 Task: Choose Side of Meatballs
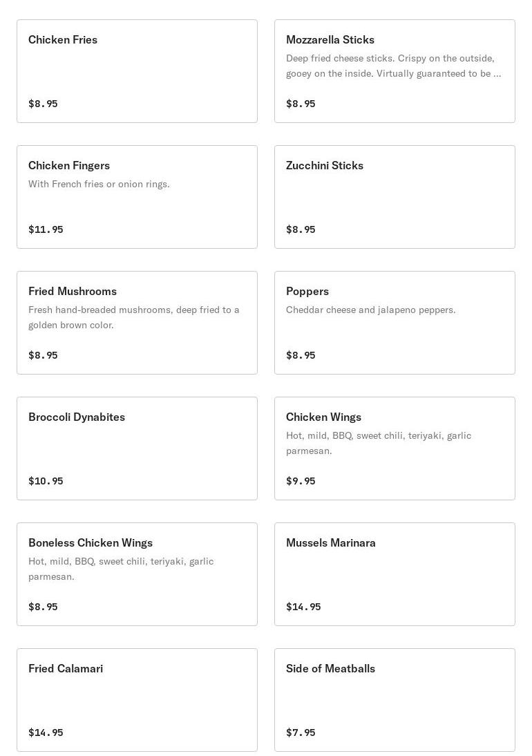(395, 699)
